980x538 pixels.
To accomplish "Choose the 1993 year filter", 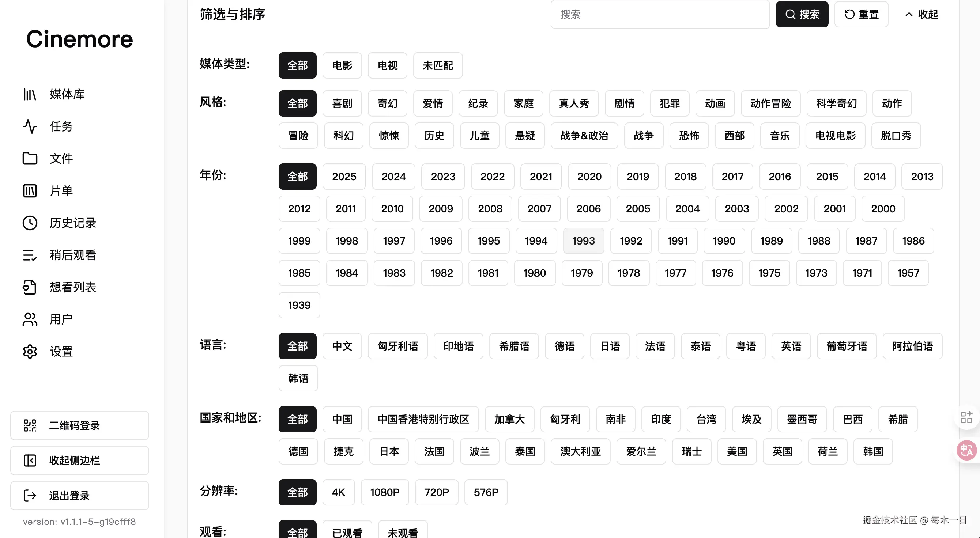I will tap(583, 240).
